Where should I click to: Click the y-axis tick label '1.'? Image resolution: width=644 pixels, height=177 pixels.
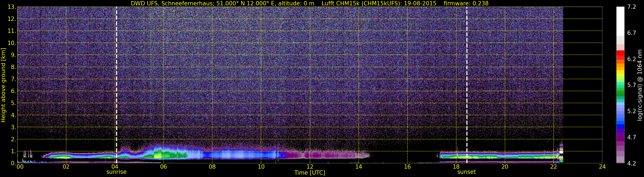point(13,151)
